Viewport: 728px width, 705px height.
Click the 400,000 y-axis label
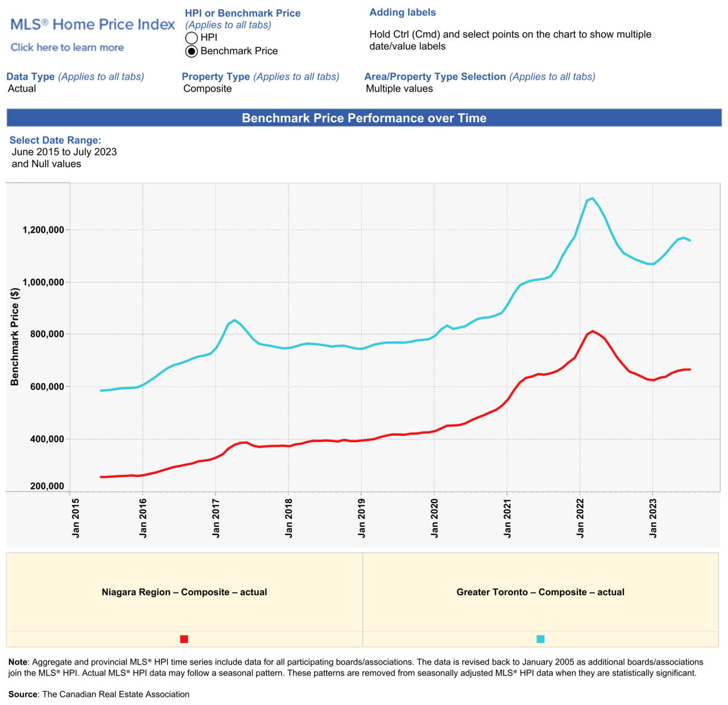click(47, 439)
